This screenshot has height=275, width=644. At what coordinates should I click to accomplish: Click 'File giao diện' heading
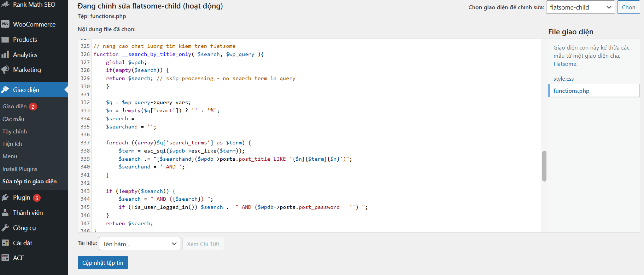click(571, 32)
